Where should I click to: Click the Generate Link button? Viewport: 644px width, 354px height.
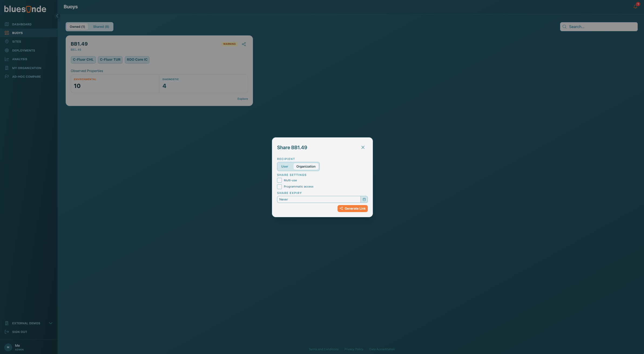click(x=352, y=209)
